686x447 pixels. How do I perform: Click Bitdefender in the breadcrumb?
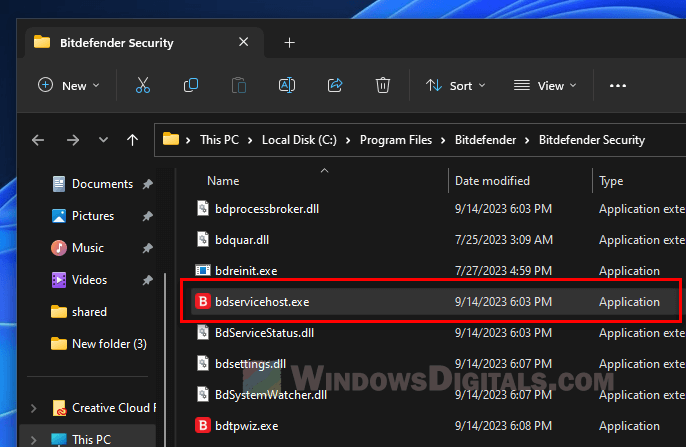[x=486, y=140]
